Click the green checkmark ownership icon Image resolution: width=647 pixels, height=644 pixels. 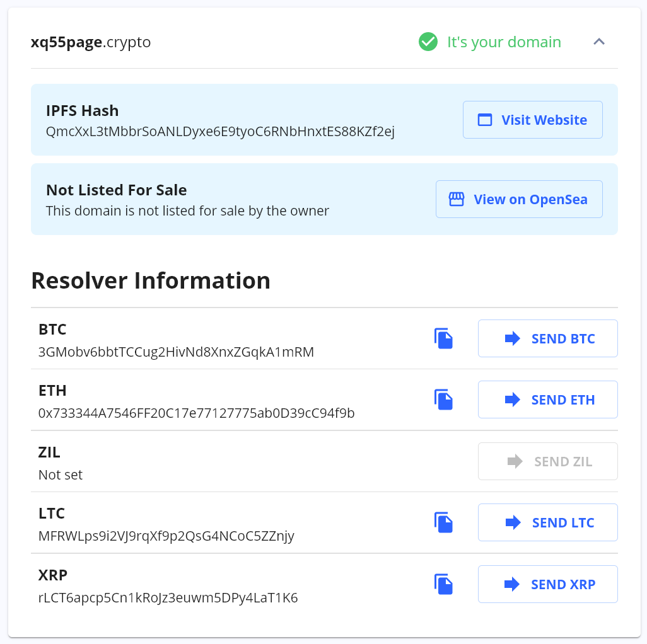(428, 42)
